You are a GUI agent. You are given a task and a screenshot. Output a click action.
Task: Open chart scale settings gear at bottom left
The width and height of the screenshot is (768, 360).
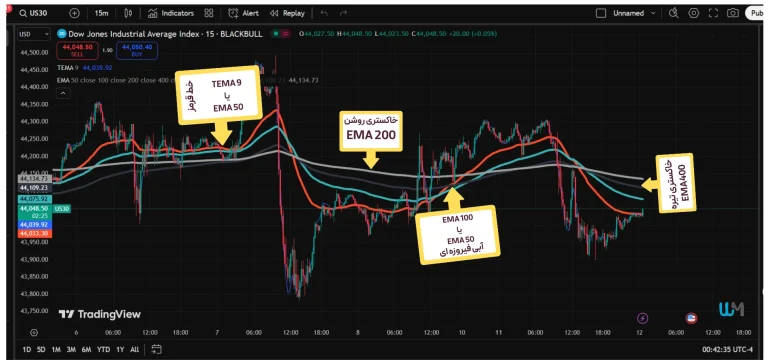[34, 333]
